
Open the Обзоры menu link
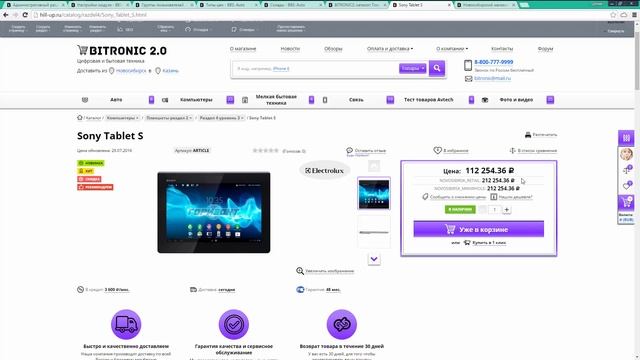(333, 49)
